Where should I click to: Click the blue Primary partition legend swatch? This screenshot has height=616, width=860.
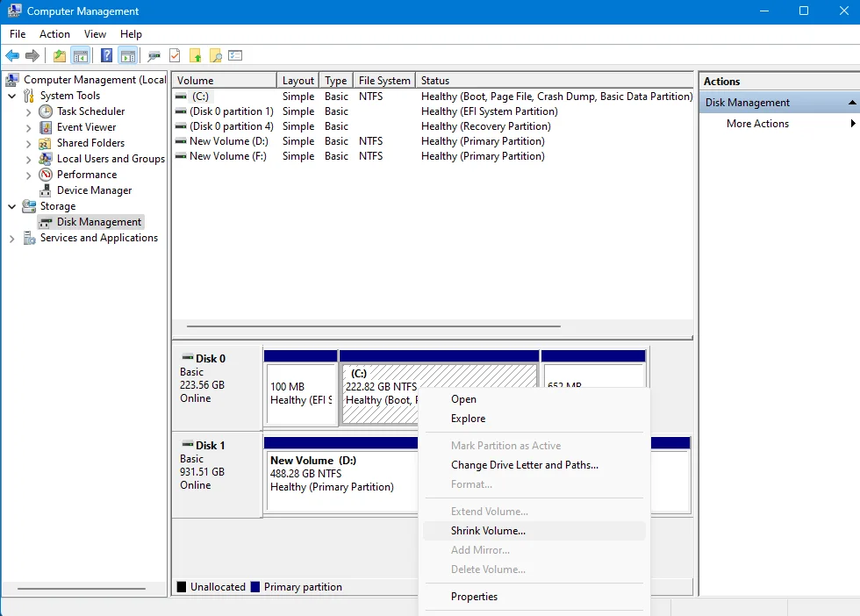coord(255,587)
